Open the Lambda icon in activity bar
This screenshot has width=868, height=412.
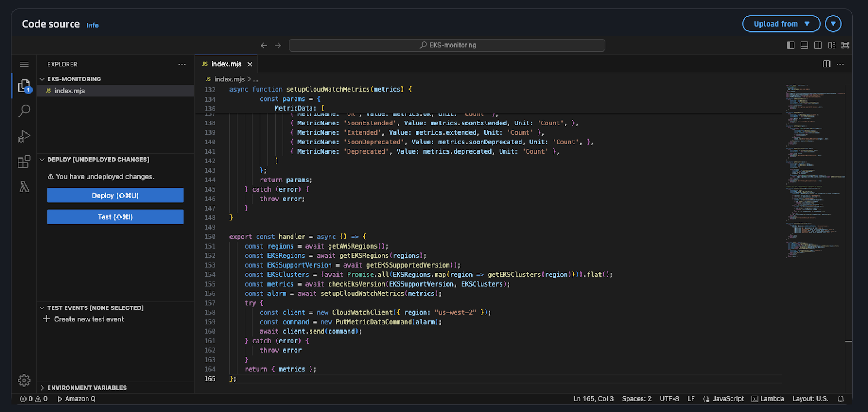coord(24,187)
